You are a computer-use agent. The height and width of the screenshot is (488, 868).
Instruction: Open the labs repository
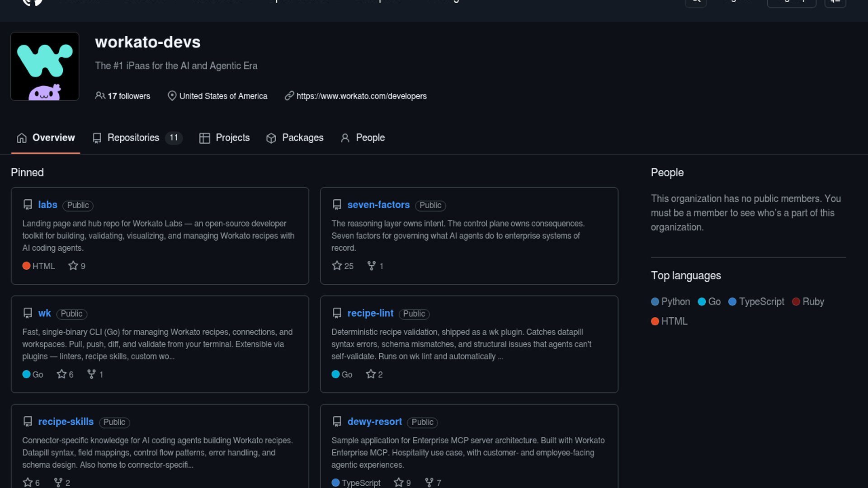[x=47, y=205]
